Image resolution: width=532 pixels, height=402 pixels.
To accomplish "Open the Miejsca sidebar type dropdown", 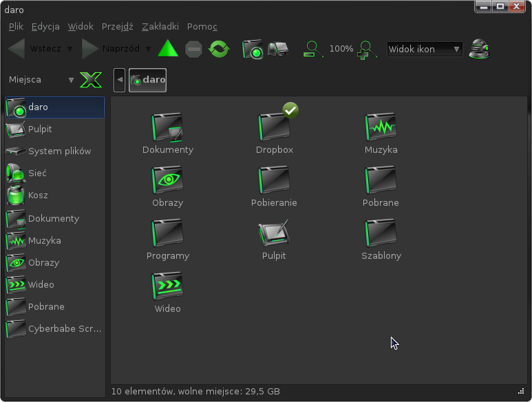I will point(41,80).
